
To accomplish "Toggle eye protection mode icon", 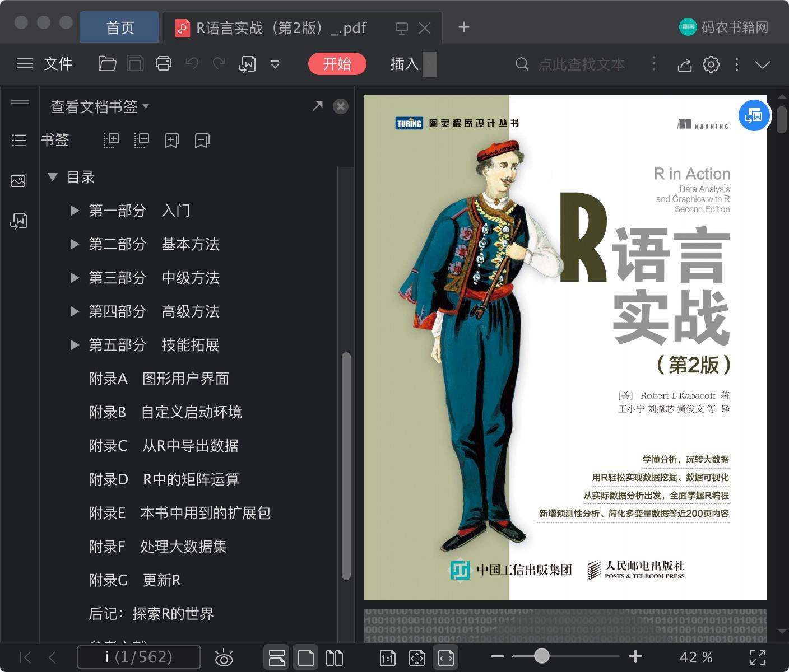I will pos(224,657).
